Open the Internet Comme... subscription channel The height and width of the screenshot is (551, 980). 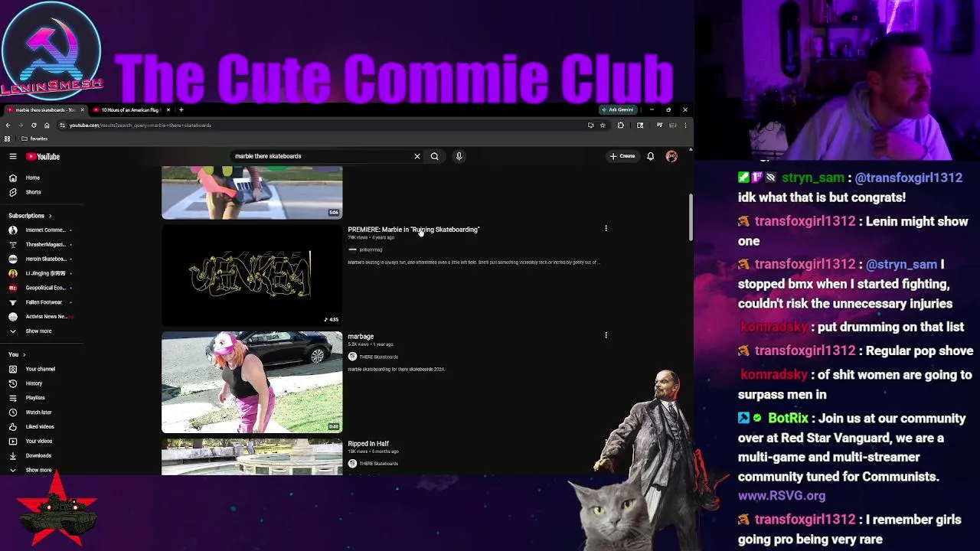coord(40,230)
